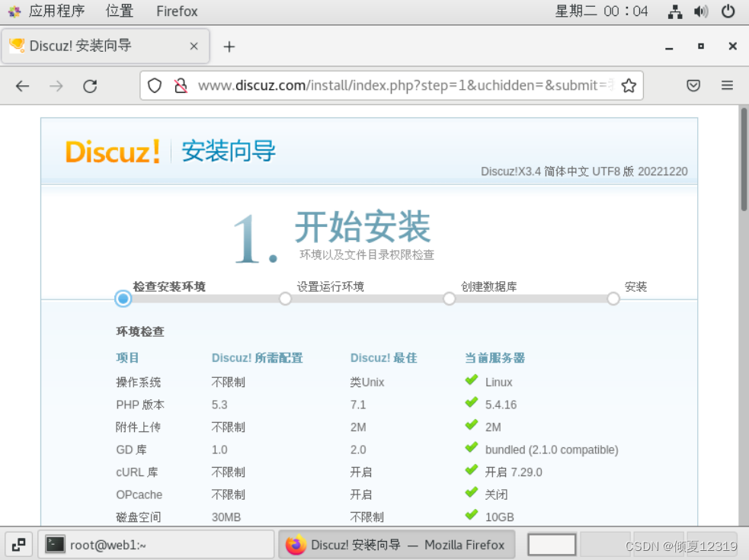Open a new tab with plus button
Viewport: 749px width, 560px height.
point(229,46)
